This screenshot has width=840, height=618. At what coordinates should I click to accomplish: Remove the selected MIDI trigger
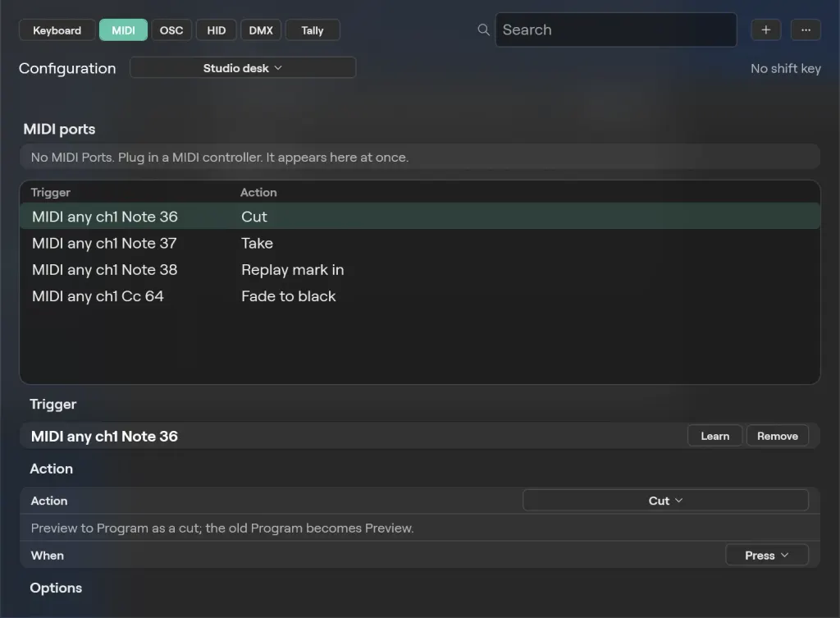point(778,436)
